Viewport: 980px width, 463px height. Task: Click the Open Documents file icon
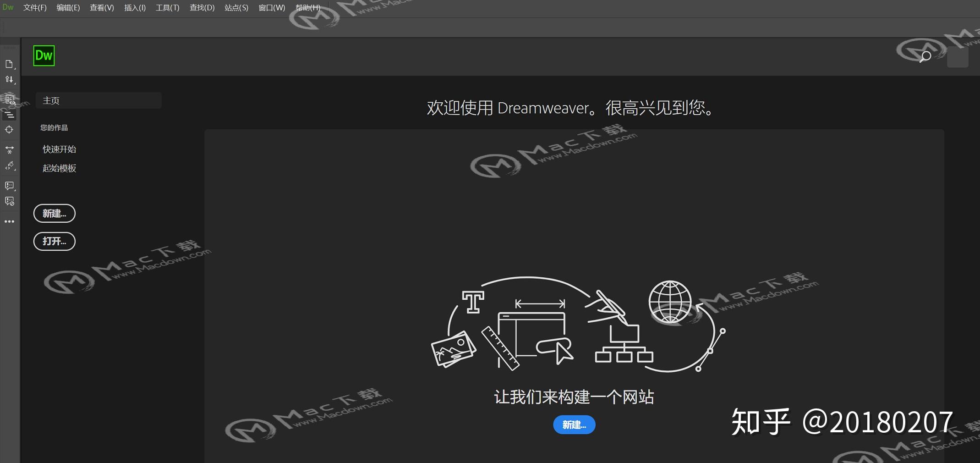pyautogui.click(x=9, y=64)
